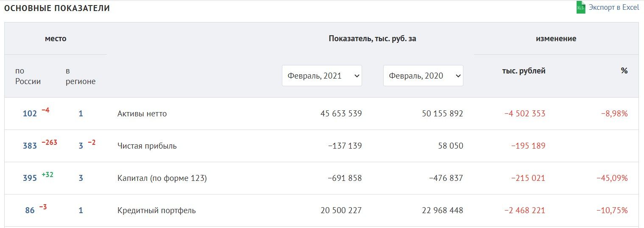644x228 pixels.
Task: Open 'Капитал (по форме 123)' indicator
Action: [162, 178]
